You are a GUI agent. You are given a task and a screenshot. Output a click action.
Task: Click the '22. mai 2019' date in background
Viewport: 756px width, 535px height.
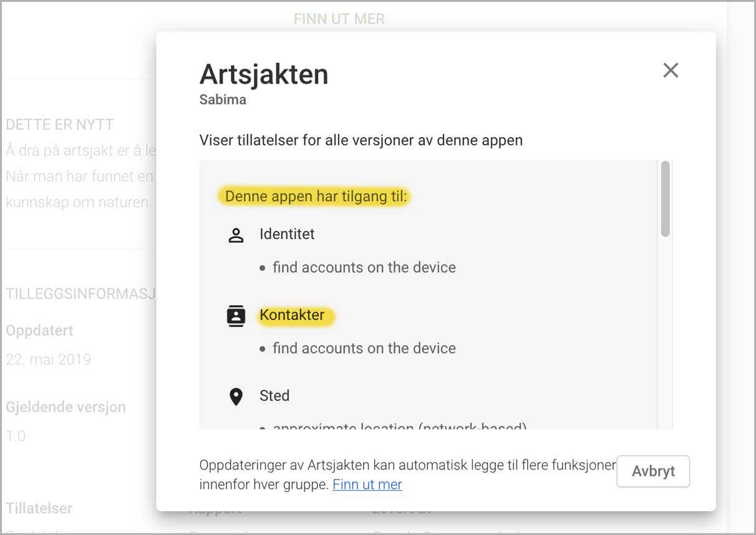coord(49,360)
